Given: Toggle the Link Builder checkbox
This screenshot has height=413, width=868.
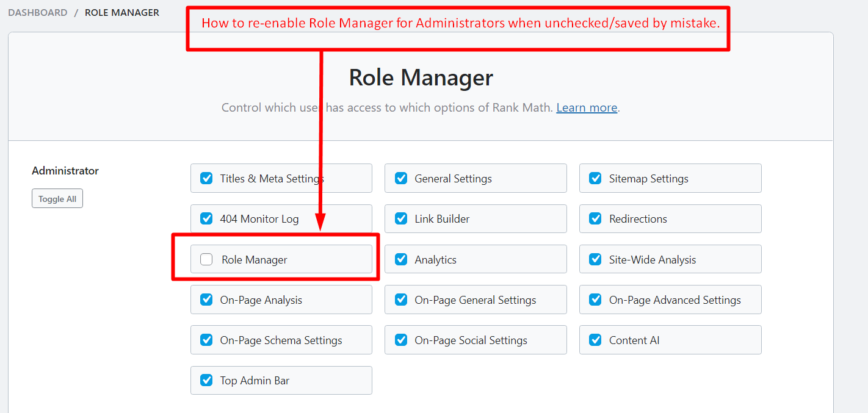Looking at the screenshot, I should pyautogui.click(x=401, y=219).
